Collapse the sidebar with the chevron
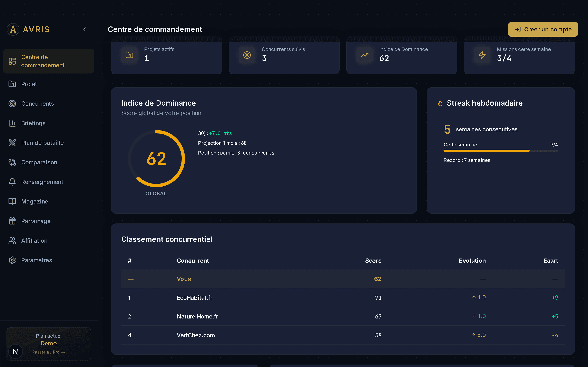Screen dimensions: 588x367 85,29
